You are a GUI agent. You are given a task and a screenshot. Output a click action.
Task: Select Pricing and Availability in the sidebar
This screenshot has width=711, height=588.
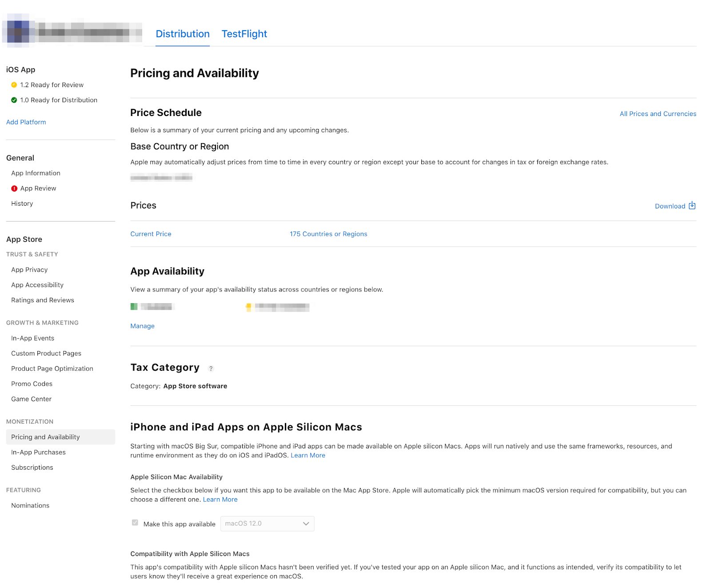[60, 437]
